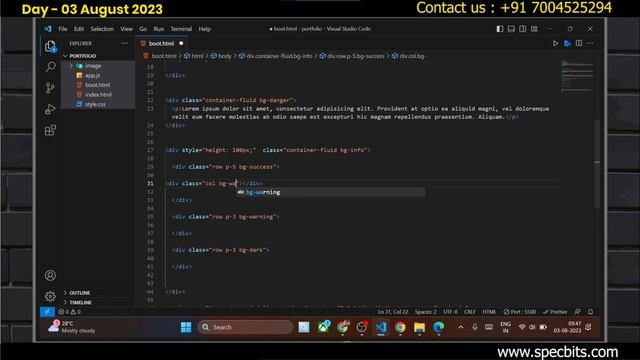640x360 pixels.
Task: Open Customize Layout button
Action: (x=534, y=29)
